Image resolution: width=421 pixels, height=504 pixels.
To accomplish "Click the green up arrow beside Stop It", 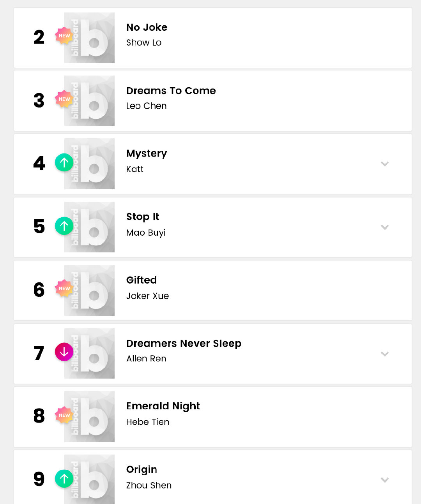I will [64, 226].
